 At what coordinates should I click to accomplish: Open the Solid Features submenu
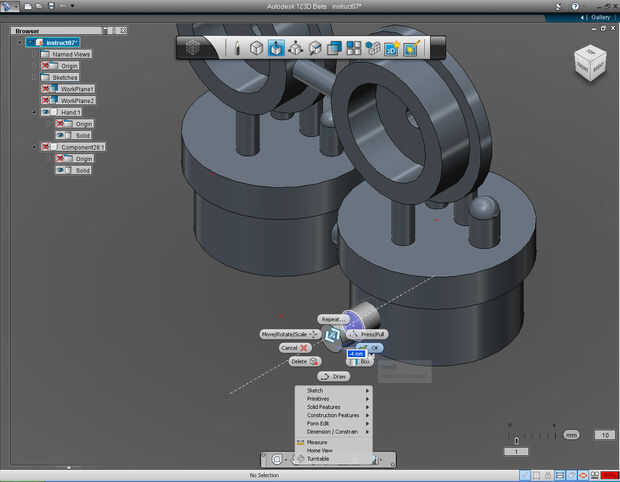333,407
